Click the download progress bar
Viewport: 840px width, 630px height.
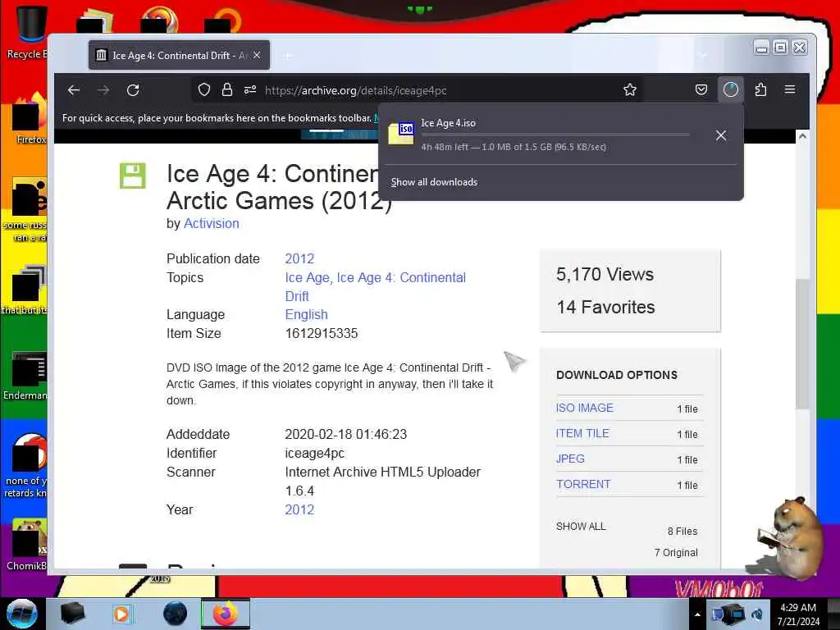tap(555, 135)
